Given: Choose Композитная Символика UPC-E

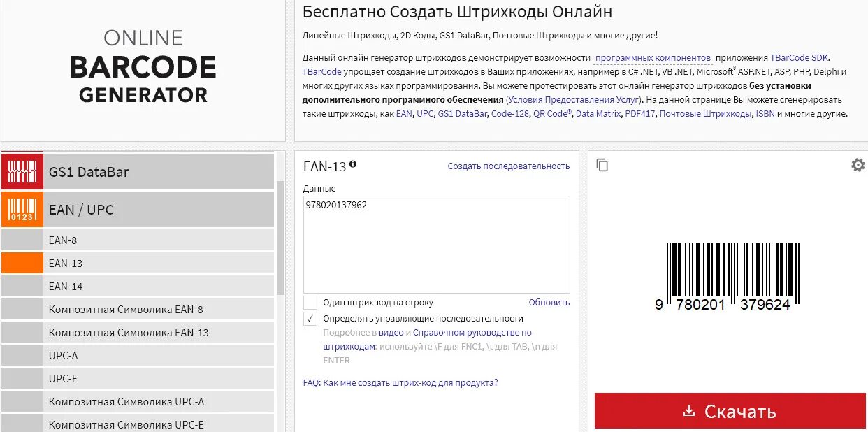Looking at the screenshot, I should tap(138, 424).
